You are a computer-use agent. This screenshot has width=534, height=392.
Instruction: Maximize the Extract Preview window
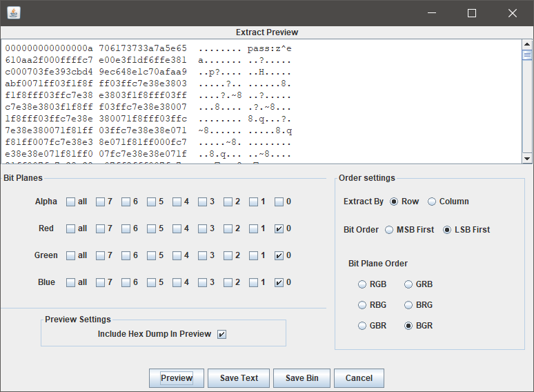(472, 13)
